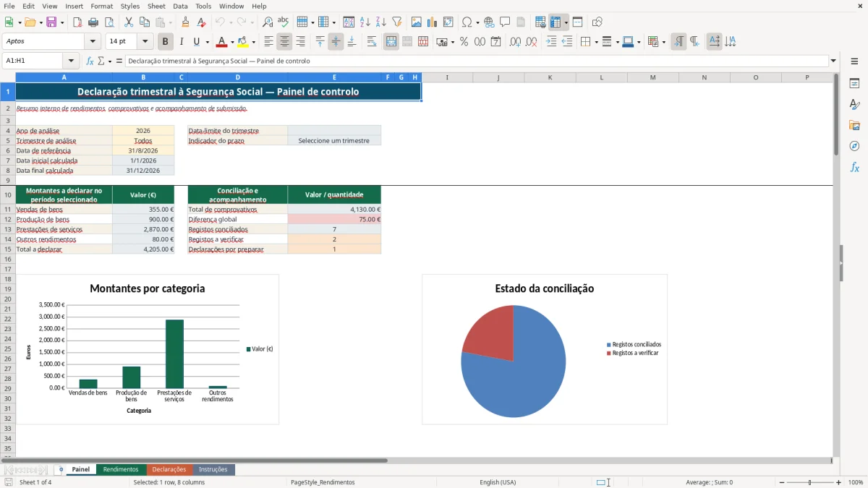Viewport: 868px width, 488px height.
Task: Click the 100% zoom level
Action: (856, 482)
